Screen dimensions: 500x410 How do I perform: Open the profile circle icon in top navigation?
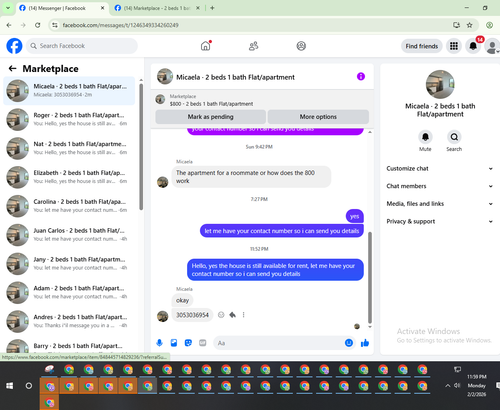click(x=301, y=46)
